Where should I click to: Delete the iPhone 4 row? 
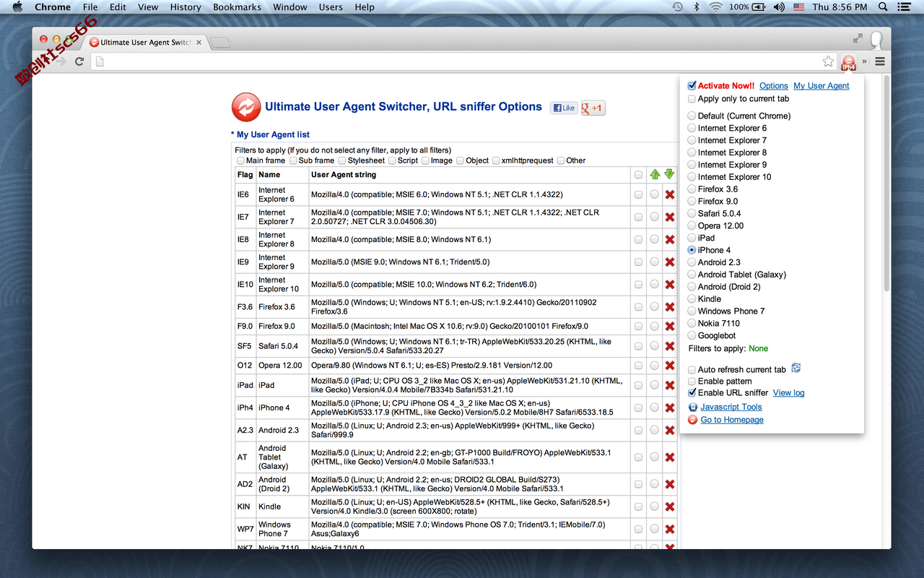coord(670,407)
